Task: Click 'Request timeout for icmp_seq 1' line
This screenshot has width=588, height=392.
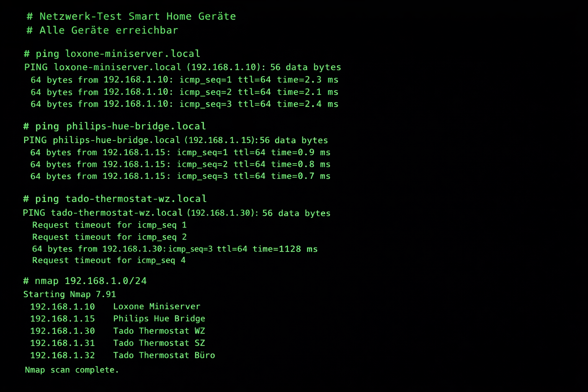Action: [x=109, y=225]
